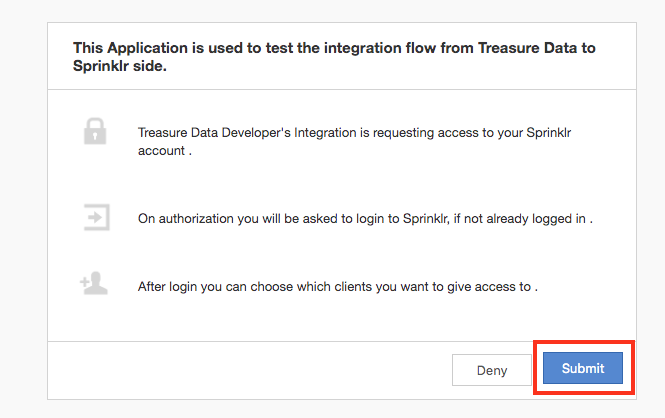Click the phrase "On authorization"

181,217
